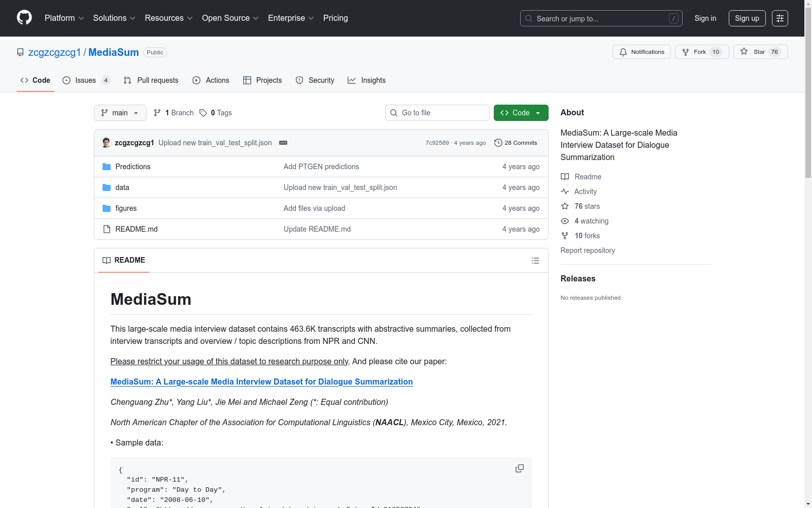
Task: Switch to the Issues tab
Action: (x=86, y=80)
